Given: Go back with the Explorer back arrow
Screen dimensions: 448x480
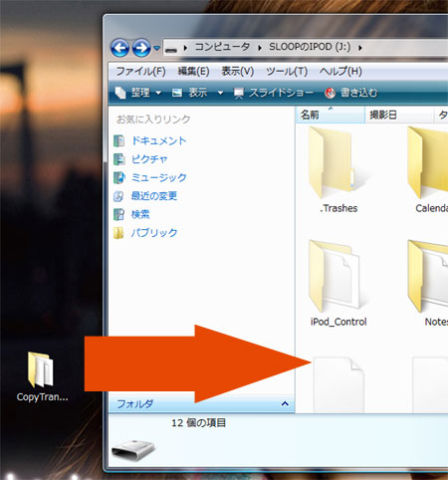Looking at the screenshot, I should point(119,48).
